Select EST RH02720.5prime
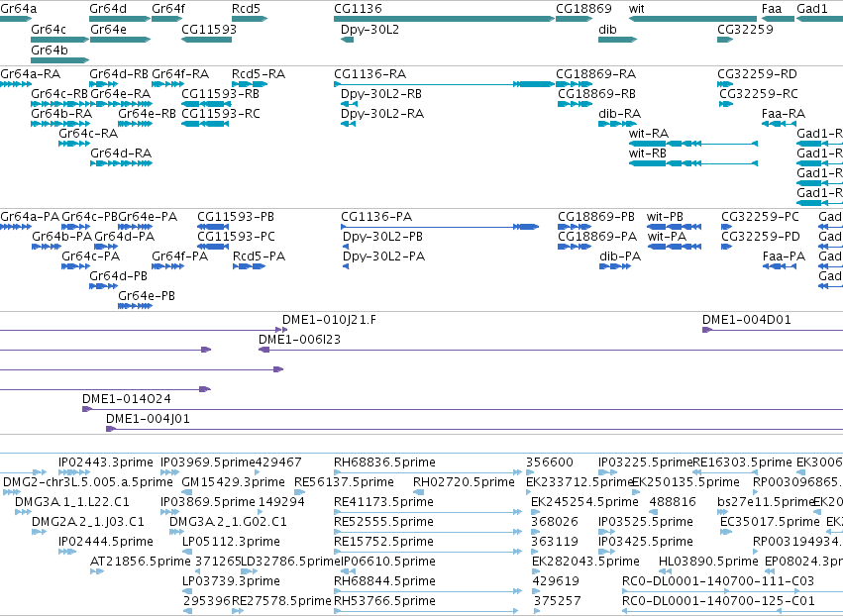 tap(464, 482)
